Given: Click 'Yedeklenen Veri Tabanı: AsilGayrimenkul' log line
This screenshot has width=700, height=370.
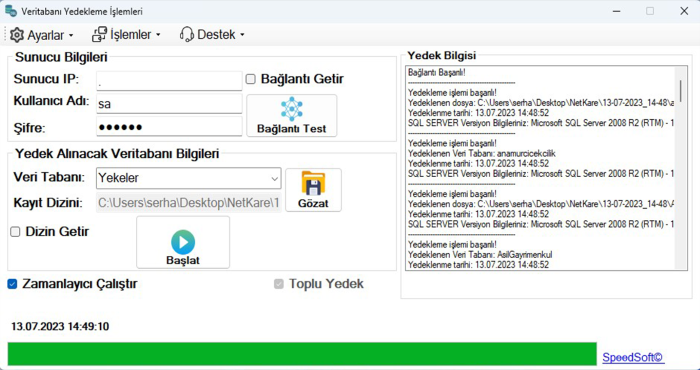Looking at the screenshot, I should [480, 255].
